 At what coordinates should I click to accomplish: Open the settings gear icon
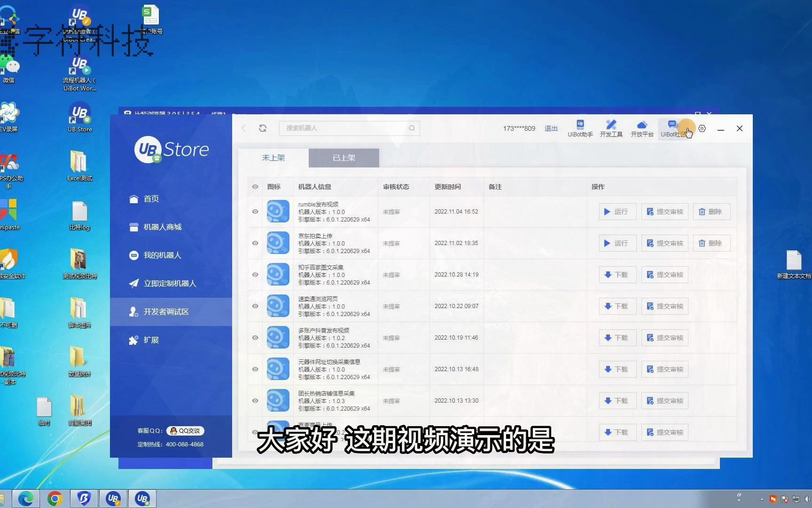702,128
